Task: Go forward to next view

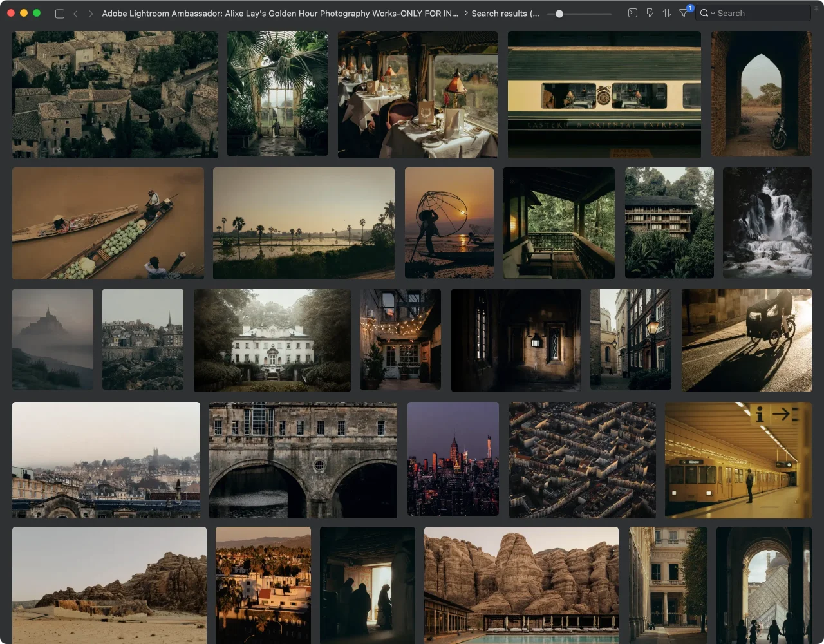Action: tap(91, 14)
